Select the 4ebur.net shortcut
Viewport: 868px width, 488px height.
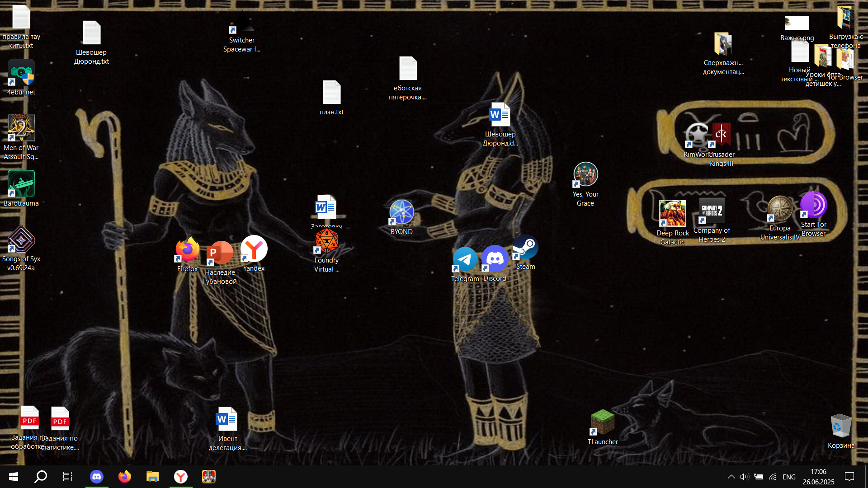pos(21,73)
